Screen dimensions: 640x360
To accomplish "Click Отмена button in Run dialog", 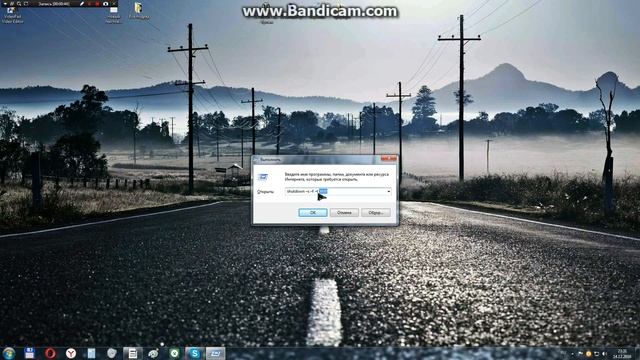I will [x=344, y=213].
